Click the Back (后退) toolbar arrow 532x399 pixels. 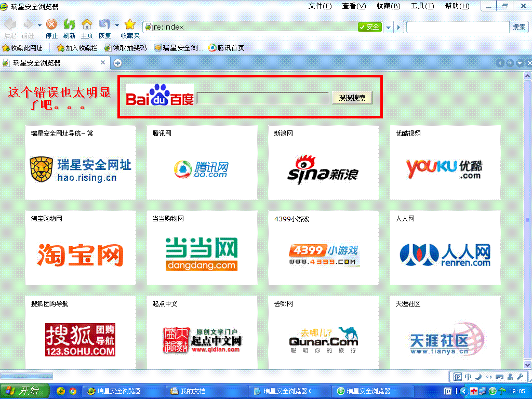click(x=10, y=24)
